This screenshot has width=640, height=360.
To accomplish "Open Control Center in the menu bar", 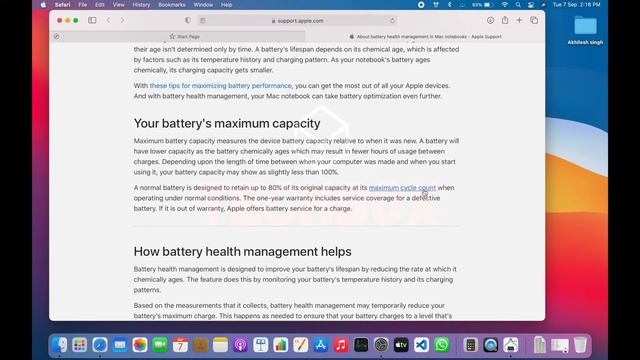I will tap(531, 5).
